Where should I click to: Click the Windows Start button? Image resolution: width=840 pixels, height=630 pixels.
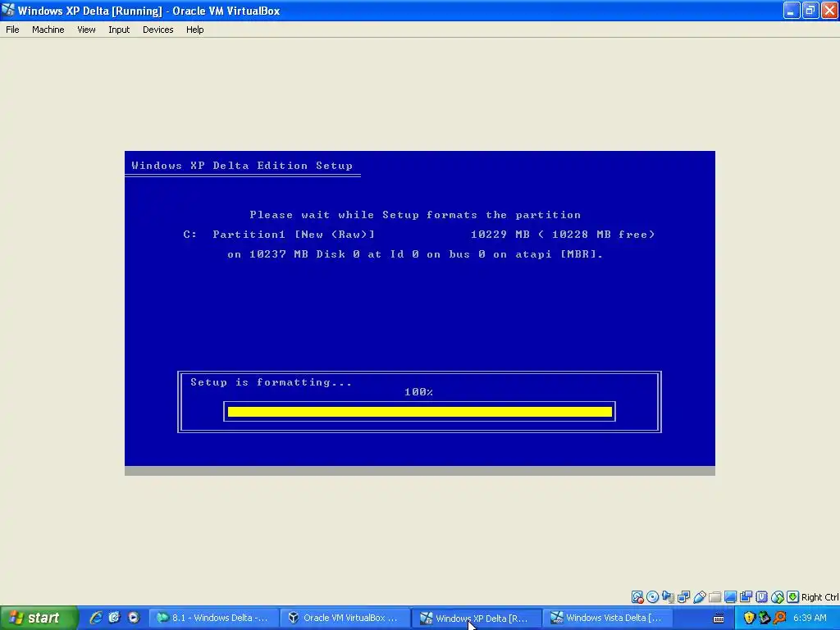[39, 618]
